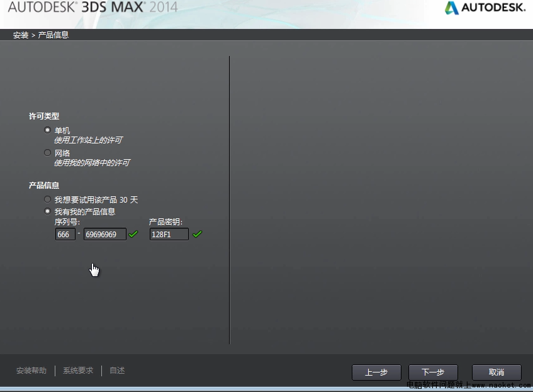Click the 序列号 label

pos(67,222)
